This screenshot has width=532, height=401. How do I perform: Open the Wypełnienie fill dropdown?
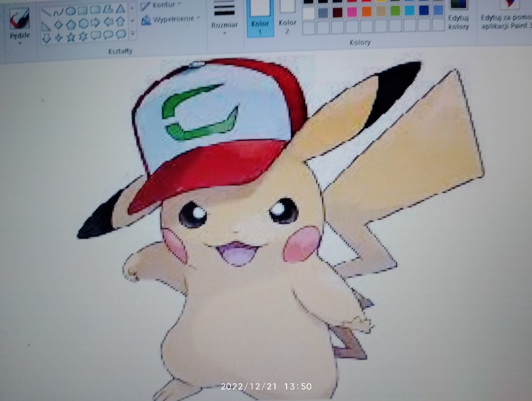(171, 19)
